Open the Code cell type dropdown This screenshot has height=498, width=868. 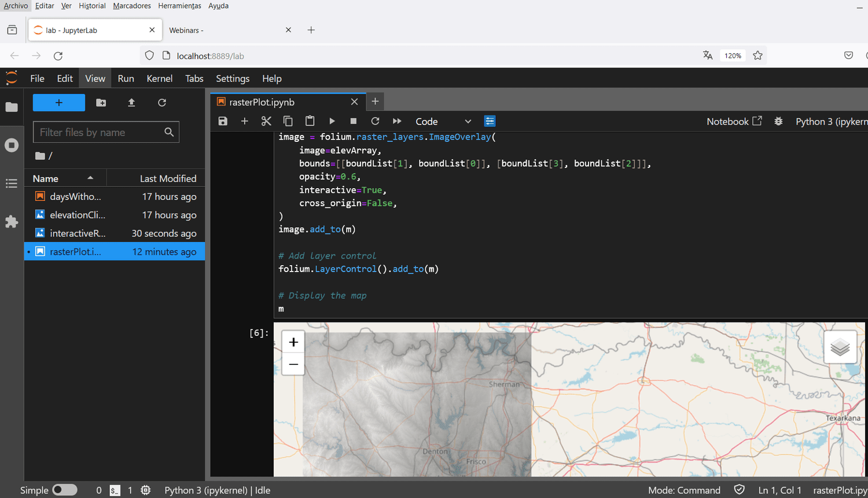[444, 122]
